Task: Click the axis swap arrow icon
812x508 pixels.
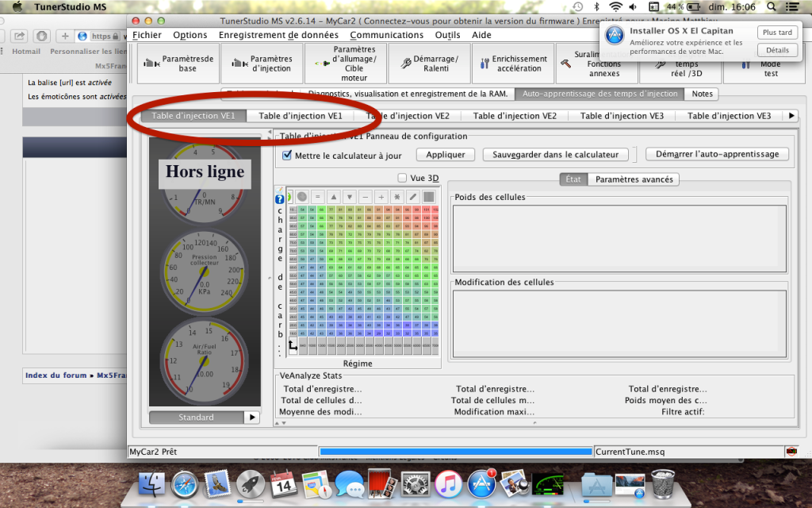Action: [293, 346]
